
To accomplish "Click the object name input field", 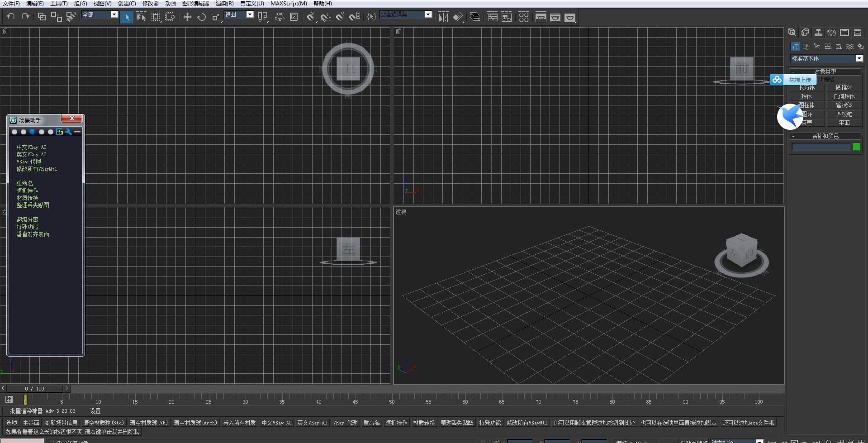I will tap(821, 147).
